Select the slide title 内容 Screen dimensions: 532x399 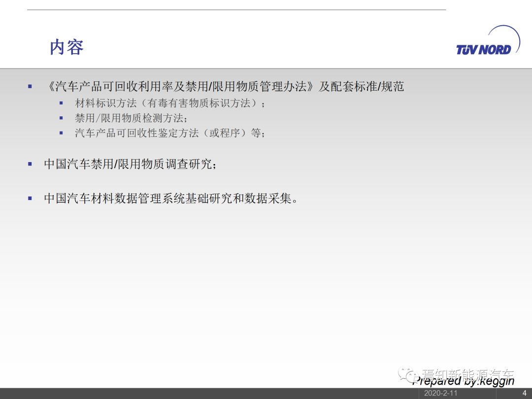pos(66,47)
